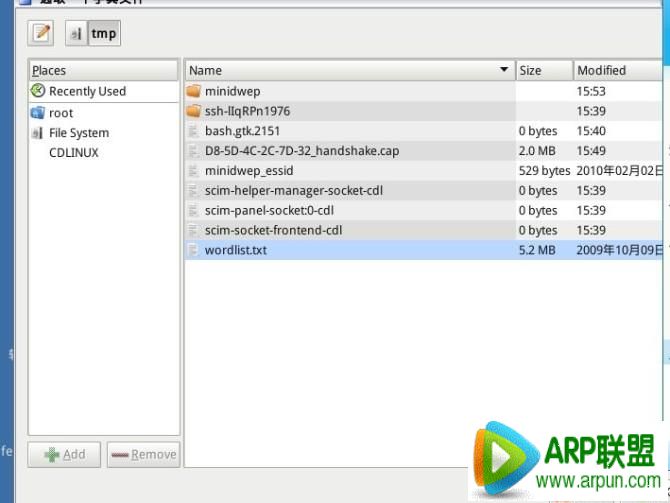The height and width of the screenshot is (503, 670).
Task: Open Recently Used in Places
Action: tap(87, 91)
